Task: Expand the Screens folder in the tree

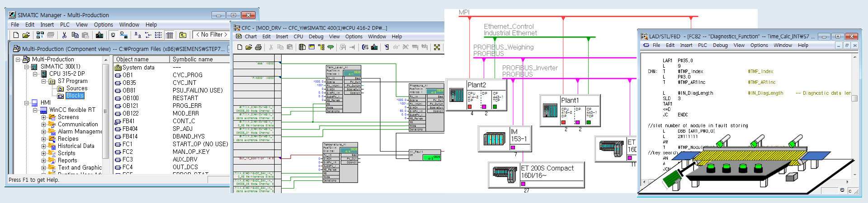Action: click(43, 117)
